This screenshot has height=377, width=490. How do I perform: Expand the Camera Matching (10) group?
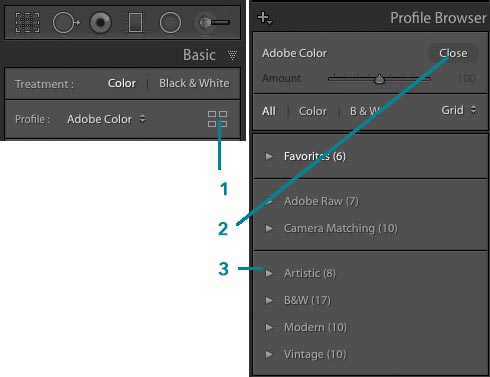pos(269,228)
